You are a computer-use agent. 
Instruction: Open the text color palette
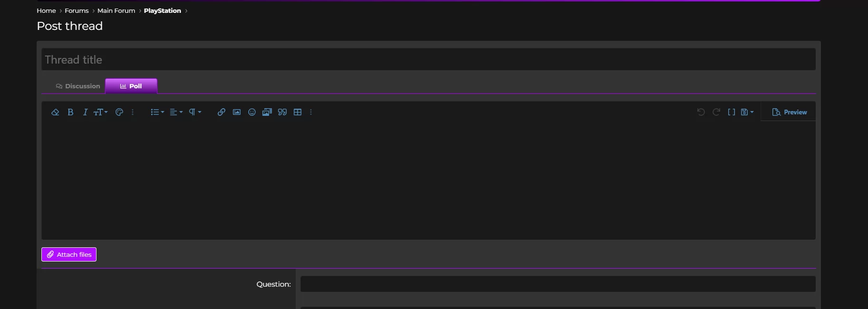point(119,112)
